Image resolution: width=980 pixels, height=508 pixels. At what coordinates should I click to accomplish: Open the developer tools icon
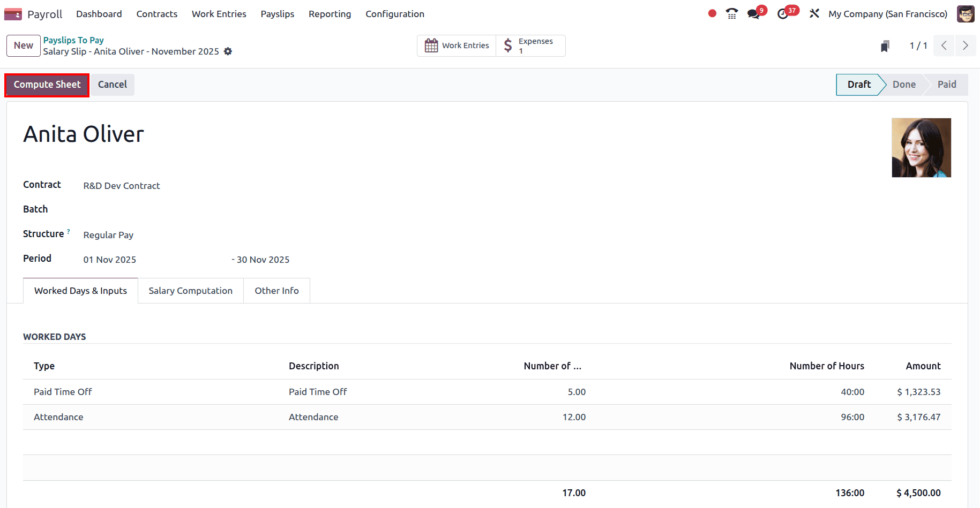click(814, 13)
